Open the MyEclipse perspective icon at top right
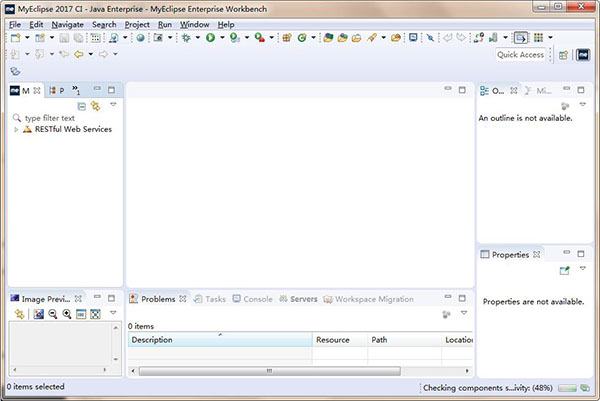Viewport: 600px width, 401px height. [583, 54]
